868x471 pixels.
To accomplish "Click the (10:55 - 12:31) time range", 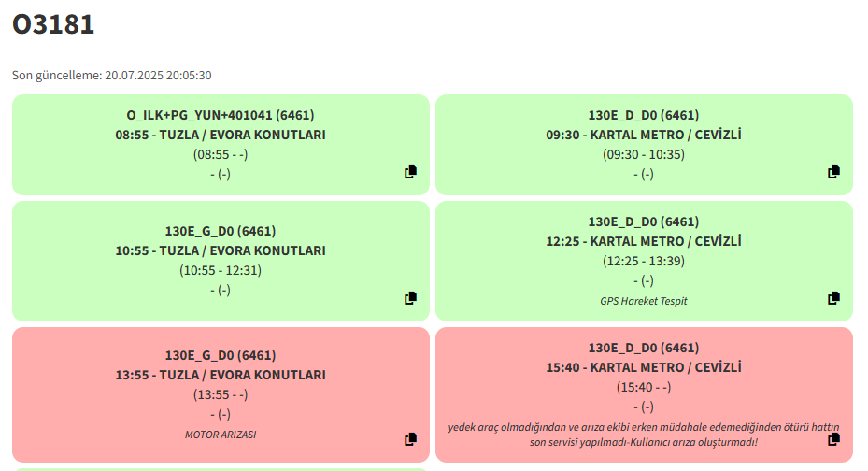I will tap(221, 271).
